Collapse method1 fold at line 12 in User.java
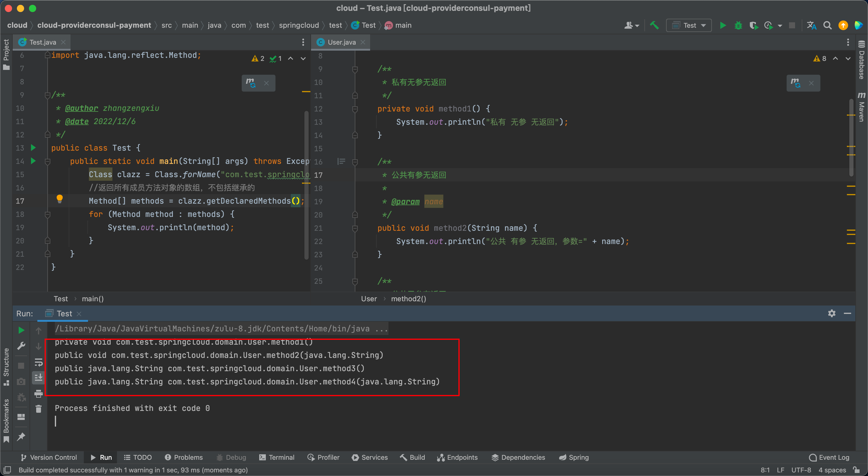Screen dimensions: 868x476 pos(355,109)
